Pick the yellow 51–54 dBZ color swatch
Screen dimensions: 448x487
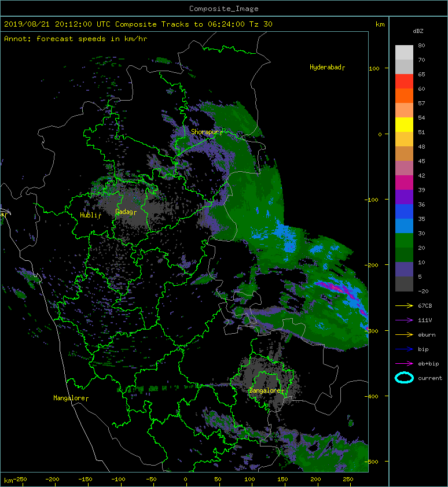tap(404, 125)
